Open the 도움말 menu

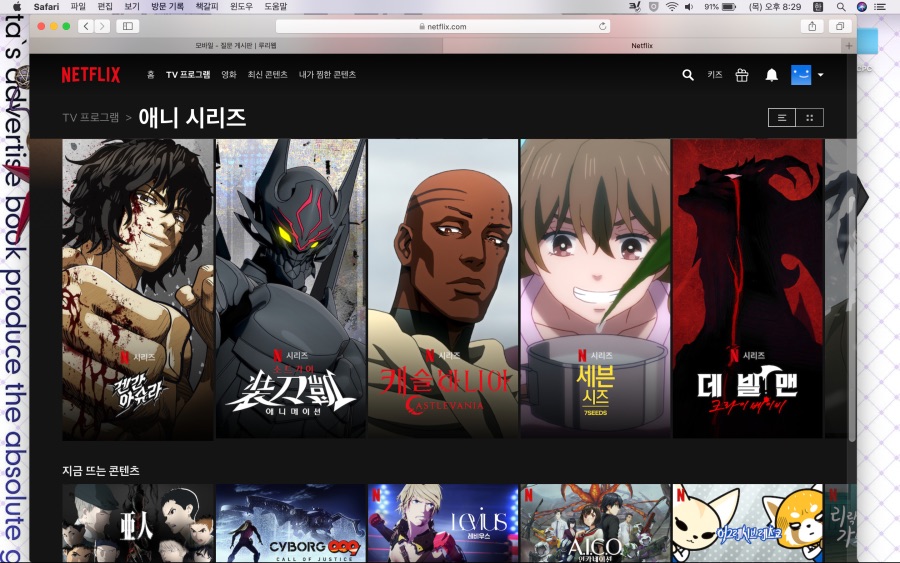[276, 6]
